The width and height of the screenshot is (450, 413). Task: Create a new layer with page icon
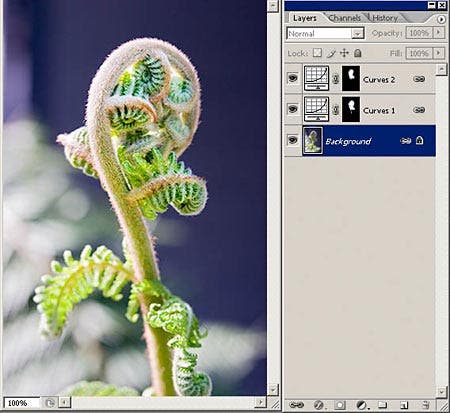coord(404,405)
